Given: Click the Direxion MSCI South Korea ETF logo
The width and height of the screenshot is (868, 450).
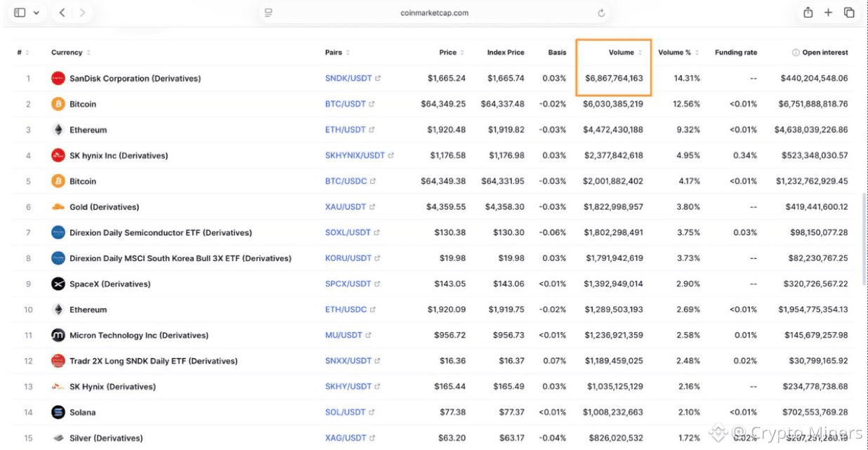Looking at the screenshot, I should pyautogui.click(x=58, y=258).
